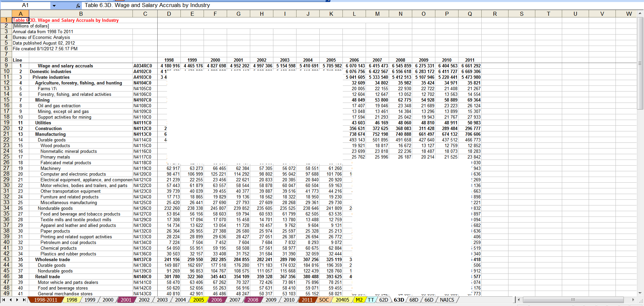Viewport: 644px width, 306px height.
Task: Click horizontal scrollbar right arrow
Action: [x=633, y=300]
